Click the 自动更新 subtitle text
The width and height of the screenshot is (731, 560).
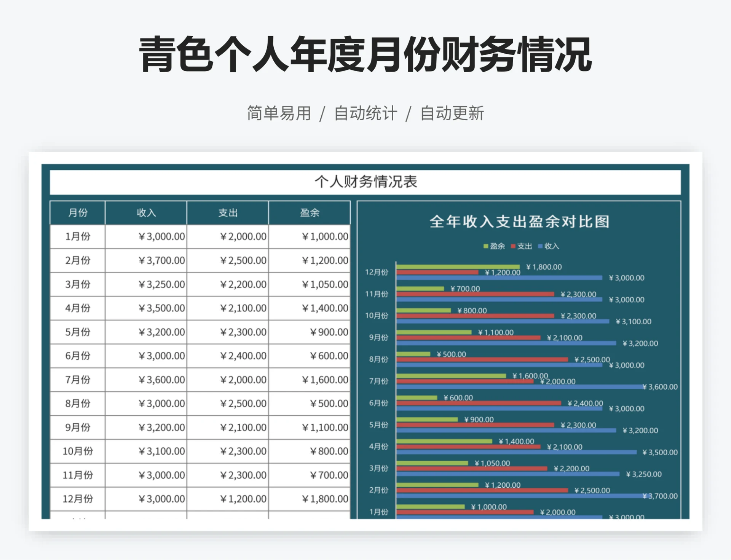click(x=452, y=112)
